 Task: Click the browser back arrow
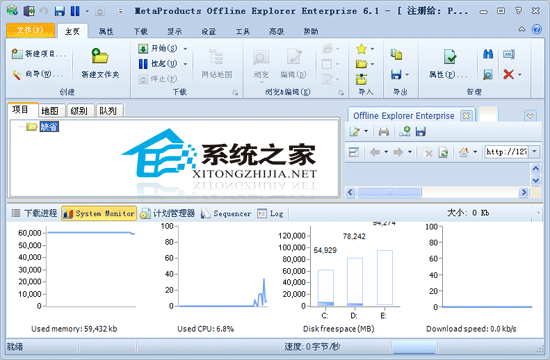(x=375, y=152)
